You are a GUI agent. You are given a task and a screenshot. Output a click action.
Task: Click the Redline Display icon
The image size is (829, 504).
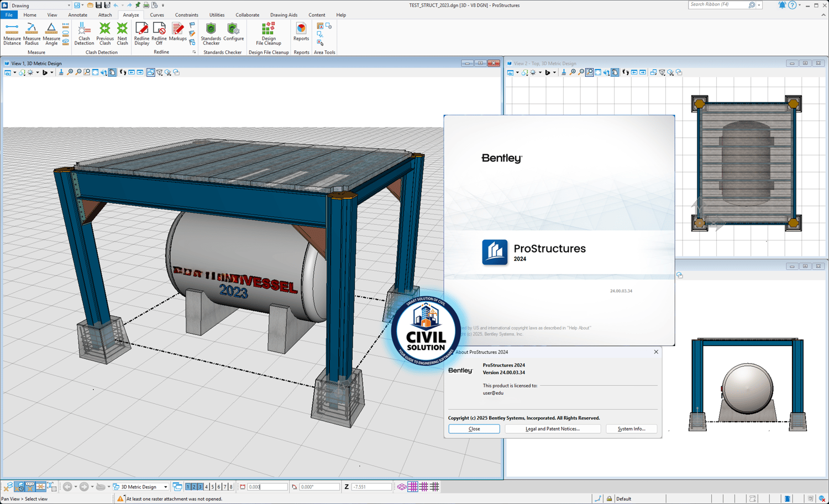(141, 34)
